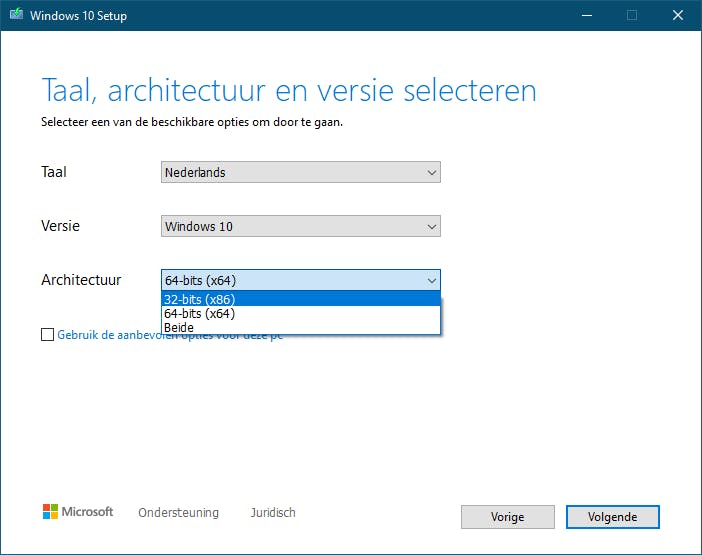The height and width of the screenshot is (555, 702).
Task: Minimize the Setup window
Action: (587, 15)
